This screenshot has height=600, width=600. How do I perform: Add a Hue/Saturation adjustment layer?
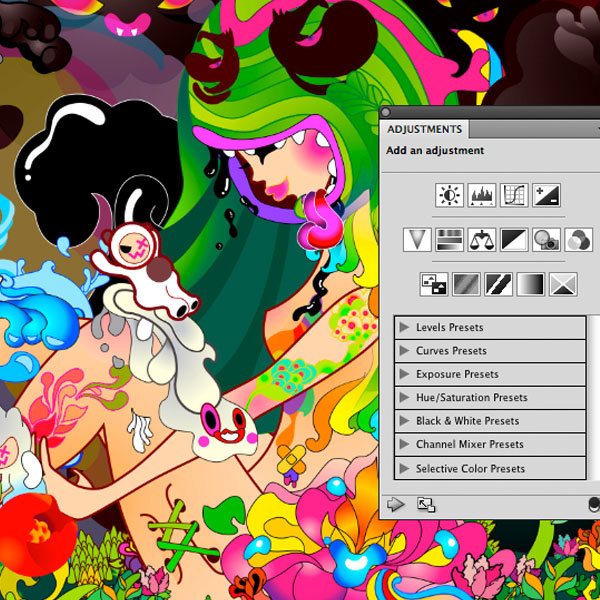coord(449,240)
